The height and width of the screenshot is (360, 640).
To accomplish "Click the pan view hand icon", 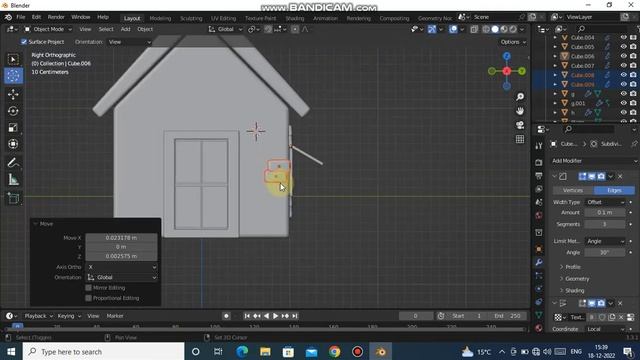I will click(520, 111).
